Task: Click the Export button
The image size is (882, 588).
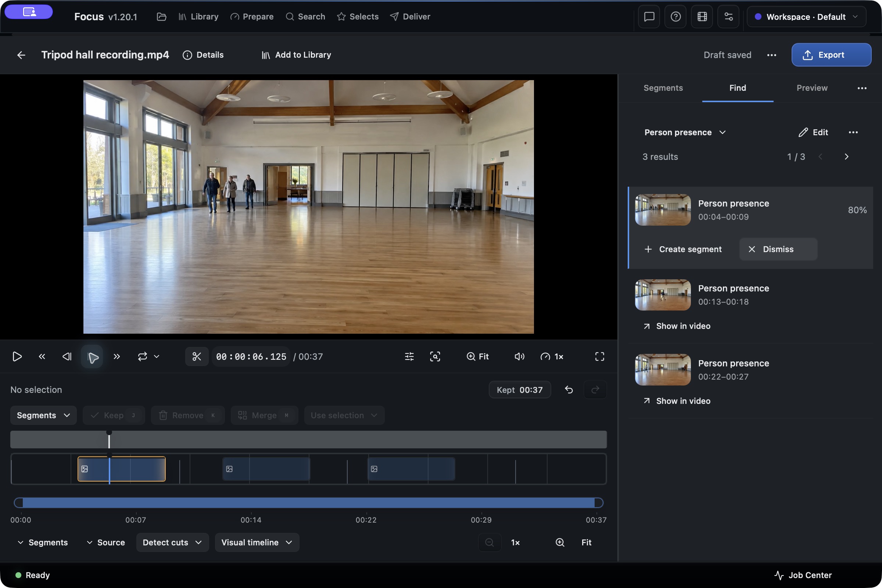Action: tap(831, 55)
